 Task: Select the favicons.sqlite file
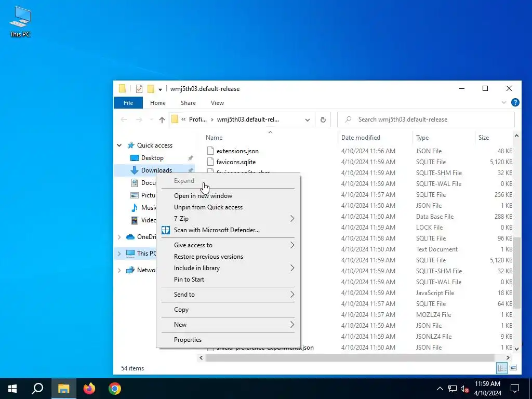click(x=236, y=162)
